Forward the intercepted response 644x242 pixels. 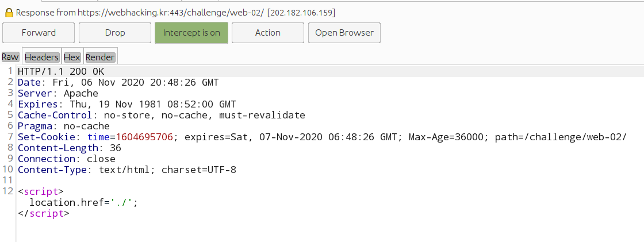[x=39, y=33]
